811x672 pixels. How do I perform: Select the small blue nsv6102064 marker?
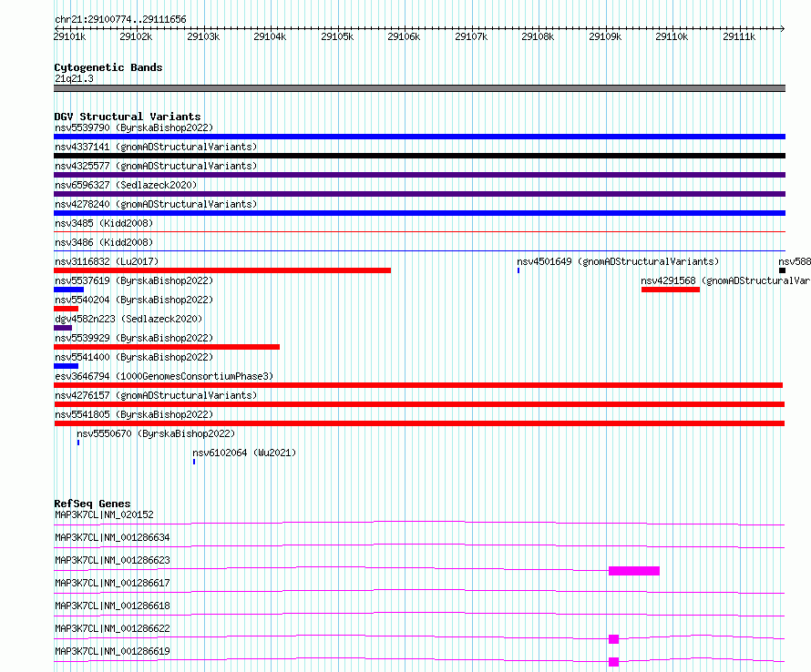pos(194,462)
